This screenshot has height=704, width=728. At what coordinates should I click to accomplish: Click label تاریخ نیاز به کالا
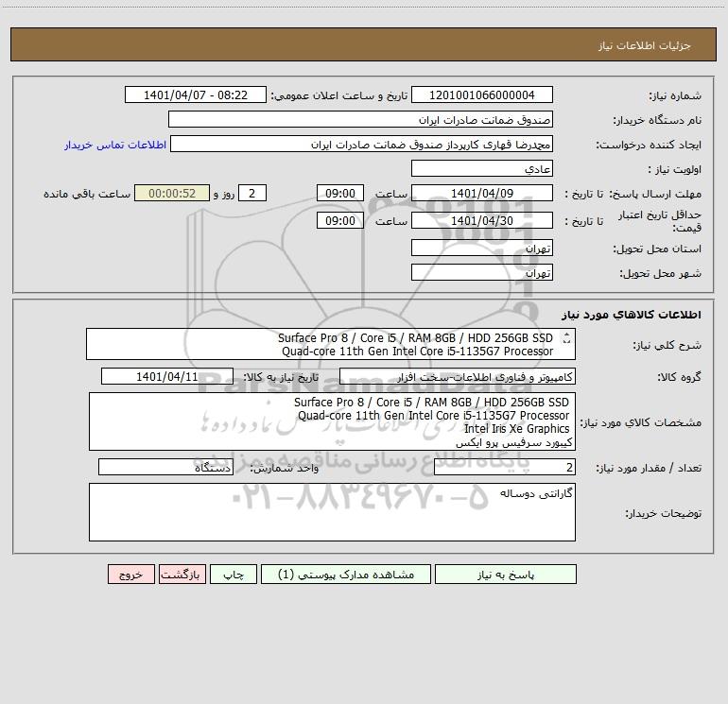pyautogui.click(x=281, y=377)
